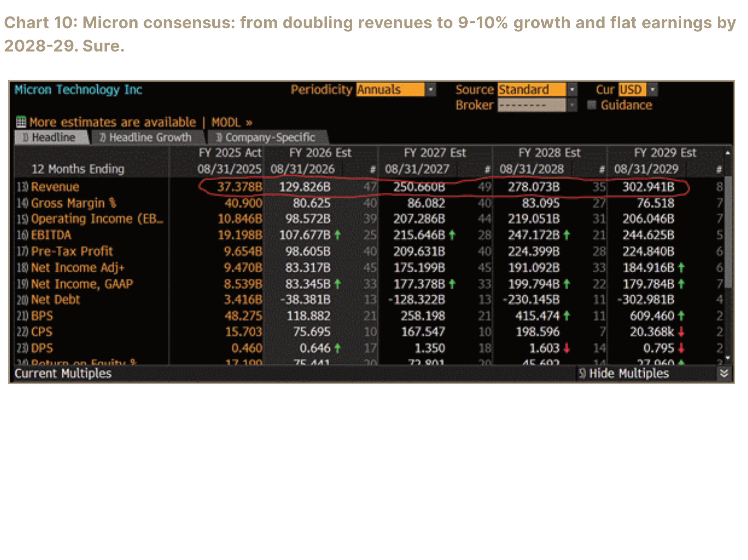Click More estimates are available text
Image resolution: width=748 pixels, height=560 pixels.
click(113, 122)
